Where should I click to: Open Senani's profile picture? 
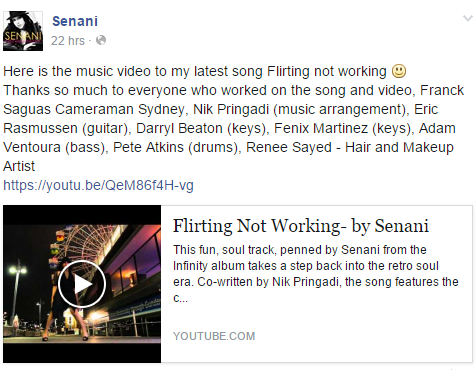pos(23,31)
